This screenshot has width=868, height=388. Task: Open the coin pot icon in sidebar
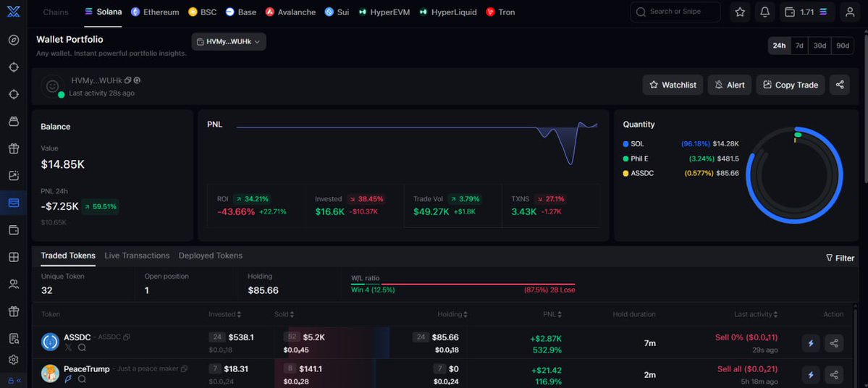(14, 121)
